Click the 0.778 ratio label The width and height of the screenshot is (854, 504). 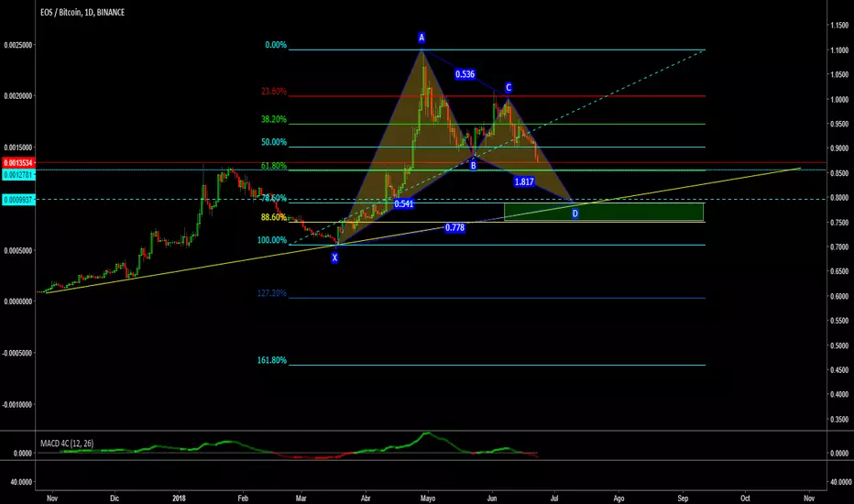(454, 228)
